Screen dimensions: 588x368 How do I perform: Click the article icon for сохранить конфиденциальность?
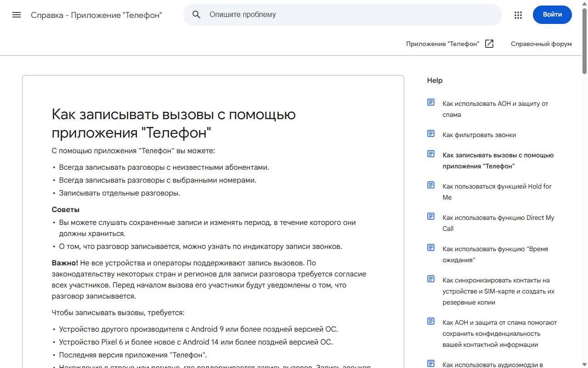(431, 321)
